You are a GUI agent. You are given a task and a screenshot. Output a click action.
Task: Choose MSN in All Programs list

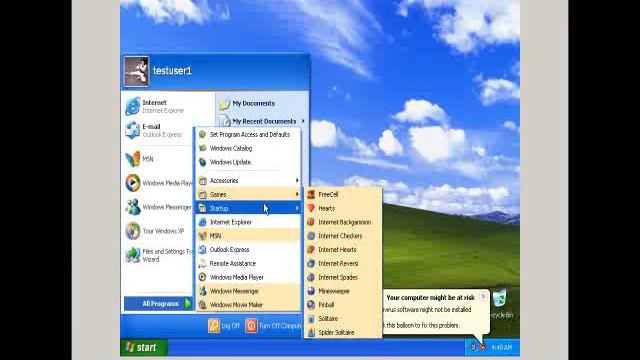[x=248, y=236]
